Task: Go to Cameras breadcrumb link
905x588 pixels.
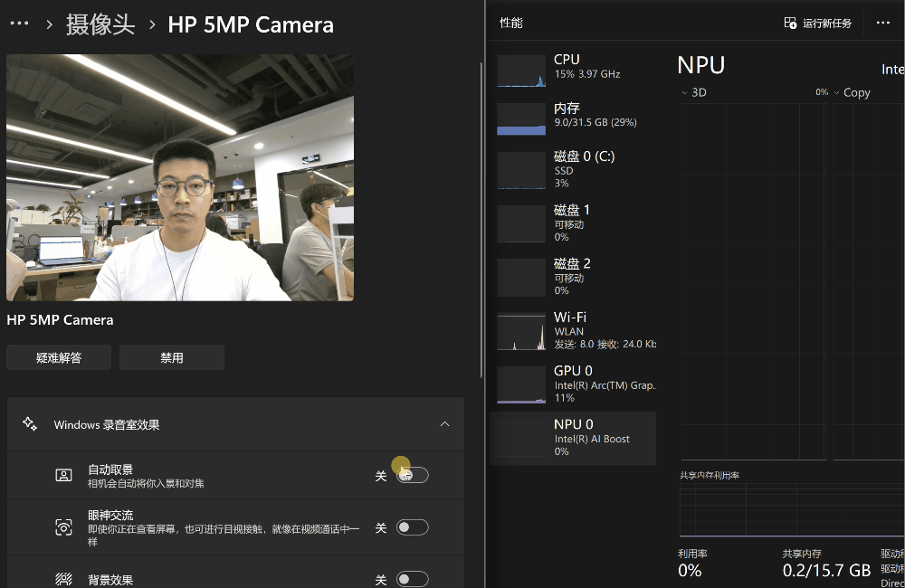Action: tap(100, 24)
